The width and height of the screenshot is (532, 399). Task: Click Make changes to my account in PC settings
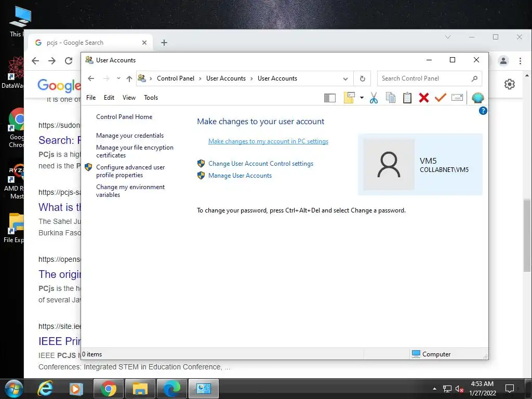[269, 141]
